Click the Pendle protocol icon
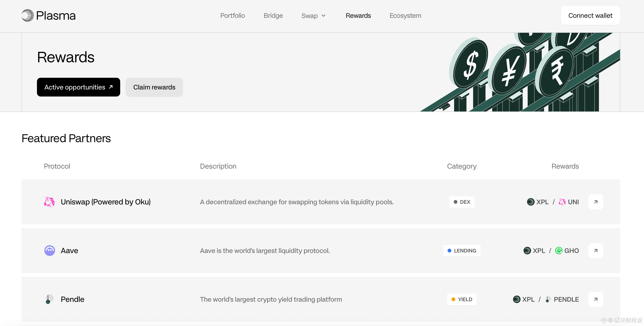Screen dimensions: 644x326 point(49,299)
